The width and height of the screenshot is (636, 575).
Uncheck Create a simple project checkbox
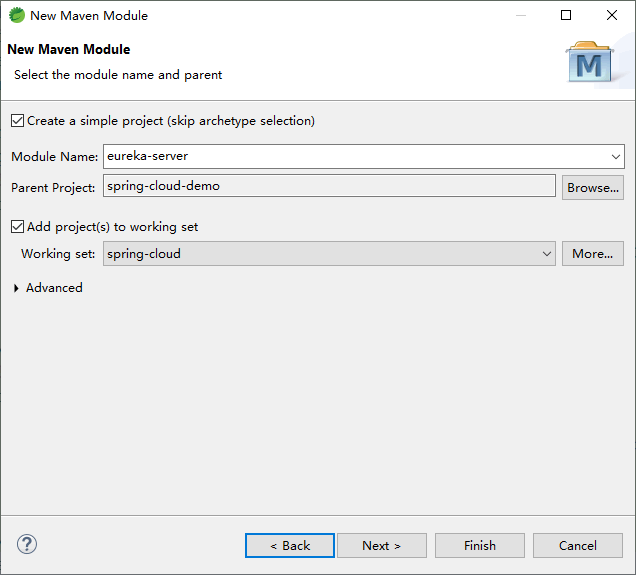click(x=17, y=121)
